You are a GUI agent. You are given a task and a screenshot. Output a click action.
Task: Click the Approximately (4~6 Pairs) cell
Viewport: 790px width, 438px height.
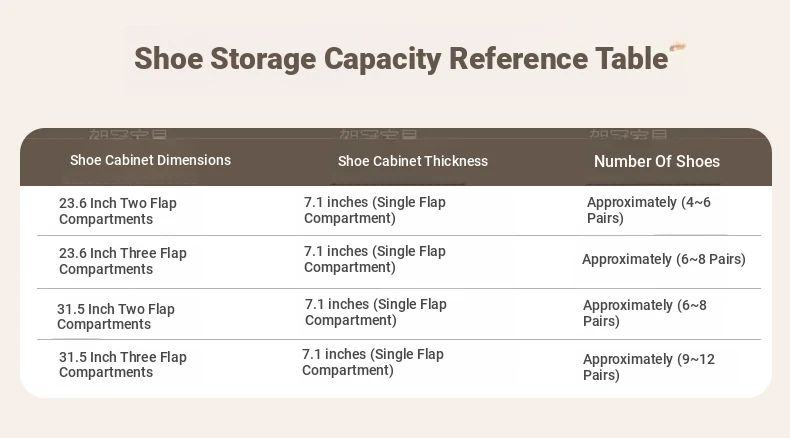[648, 210]
